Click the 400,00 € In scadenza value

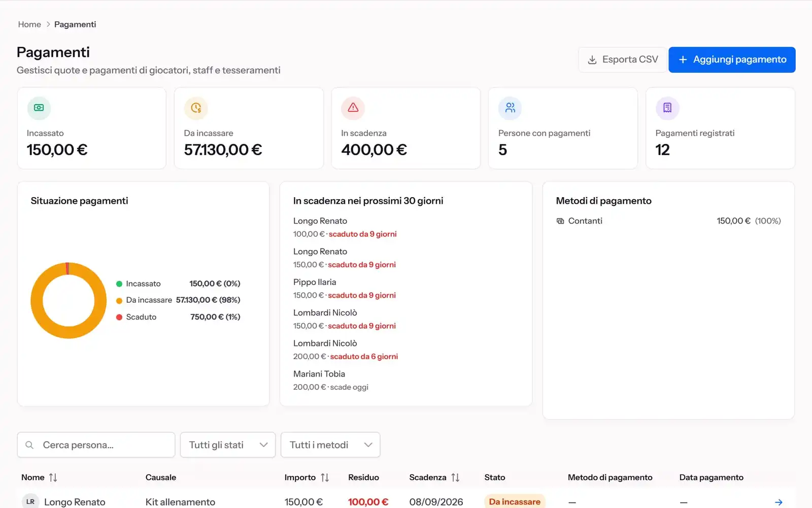pyautogui.click(x=374, y=150)
